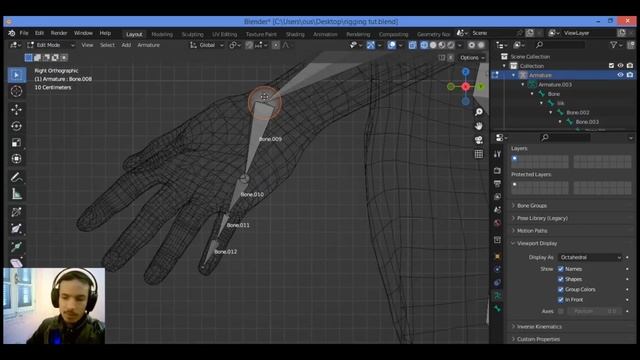Click the viewport pan hand icon
The image size is (640, 360).
point(479,126)
